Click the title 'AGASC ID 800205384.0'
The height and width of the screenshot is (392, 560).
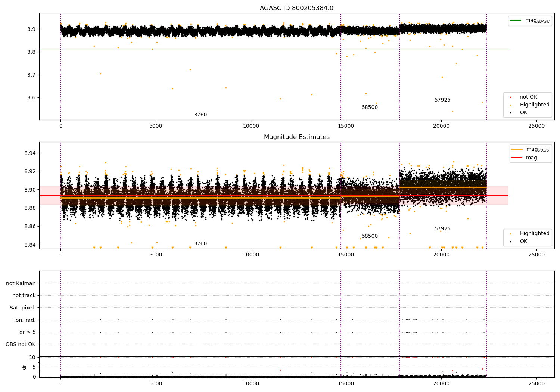pyautogui.click(x=296, y=8)
